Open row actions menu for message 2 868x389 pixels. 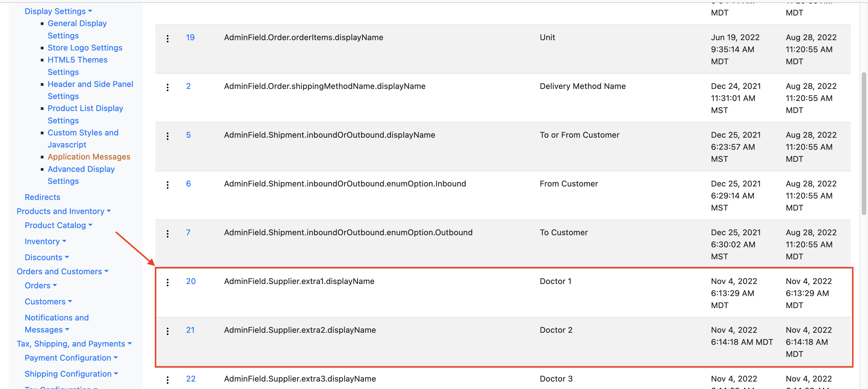167,87
